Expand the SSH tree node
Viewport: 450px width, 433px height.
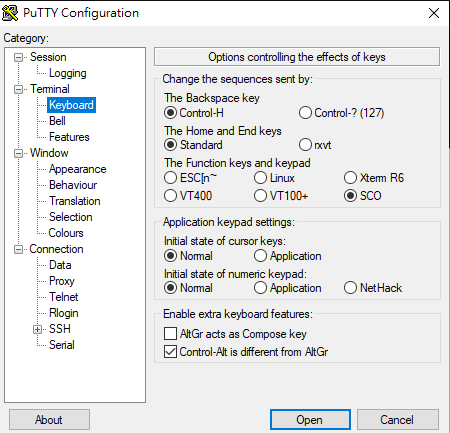pyautogui.click(x=37, y=329)
